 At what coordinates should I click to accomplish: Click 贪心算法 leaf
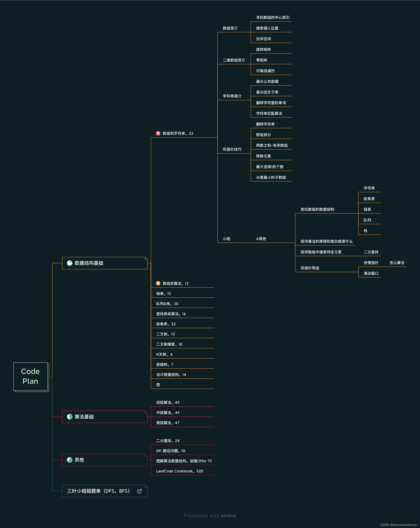click(x=397, y=263)
